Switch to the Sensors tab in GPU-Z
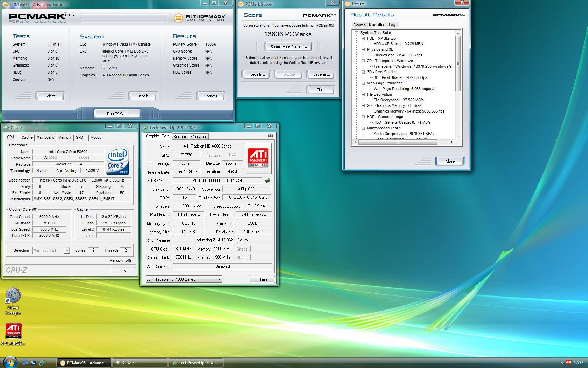Viewport: 588px width, 368px height. click(x=180, y=137)
